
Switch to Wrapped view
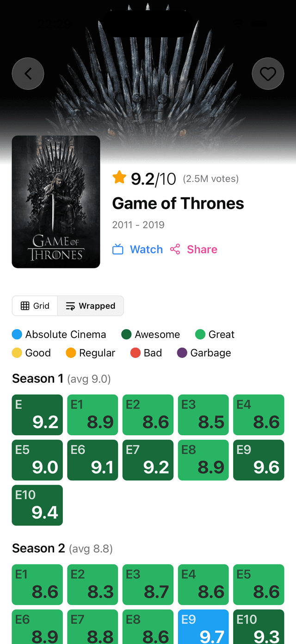(x=91, y=306)
